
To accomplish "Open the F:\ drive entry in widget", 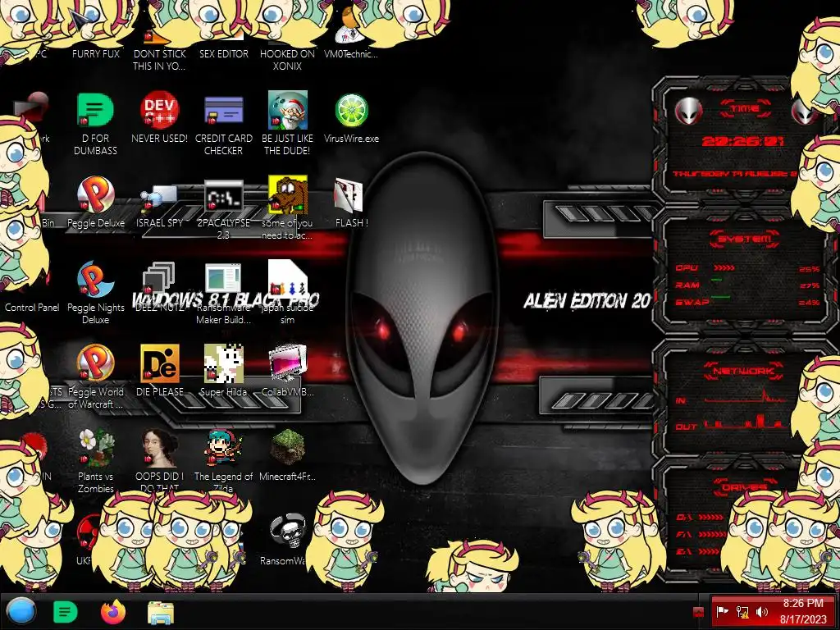I will click(701, 534).
